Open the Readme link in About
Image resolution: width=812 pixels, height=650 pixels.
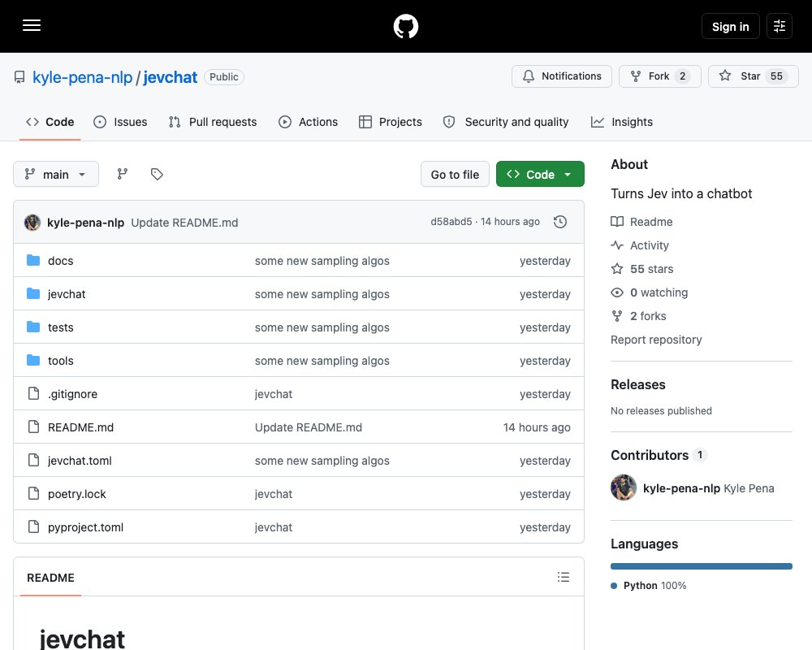coord(642,222)
